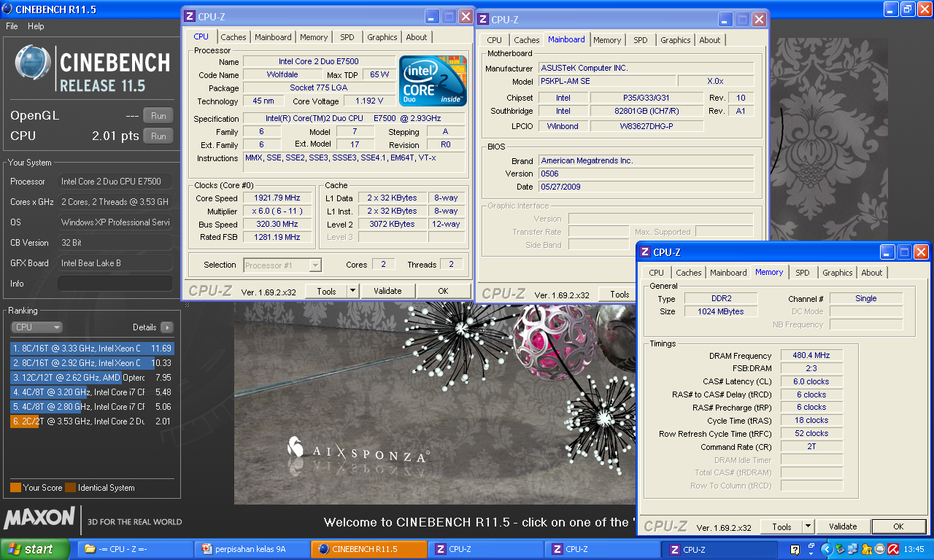Click the FSB:DRAM value 2:3
The width and height of the screenshot is (934, 560).
pyautogui.click(x=811, y=368)
